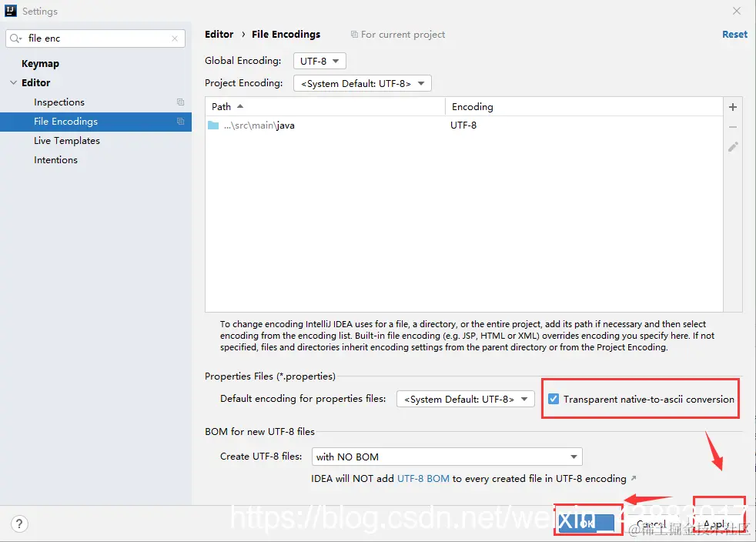Click the For current project label
This screenshot has height=542, width=756.
[403, 34]
